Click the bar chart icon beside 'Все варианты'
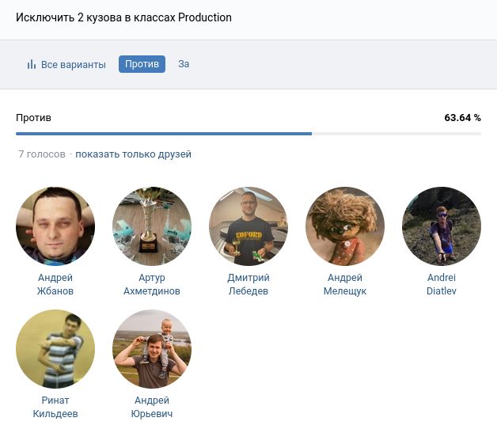The image size is (497, 448). [32, 65]
